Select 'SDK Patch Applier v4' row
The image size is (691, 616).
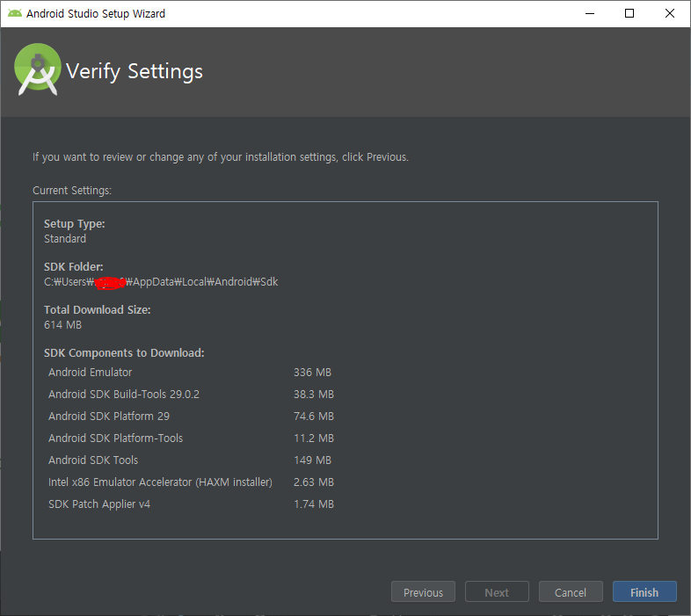(x=190, y=504)
